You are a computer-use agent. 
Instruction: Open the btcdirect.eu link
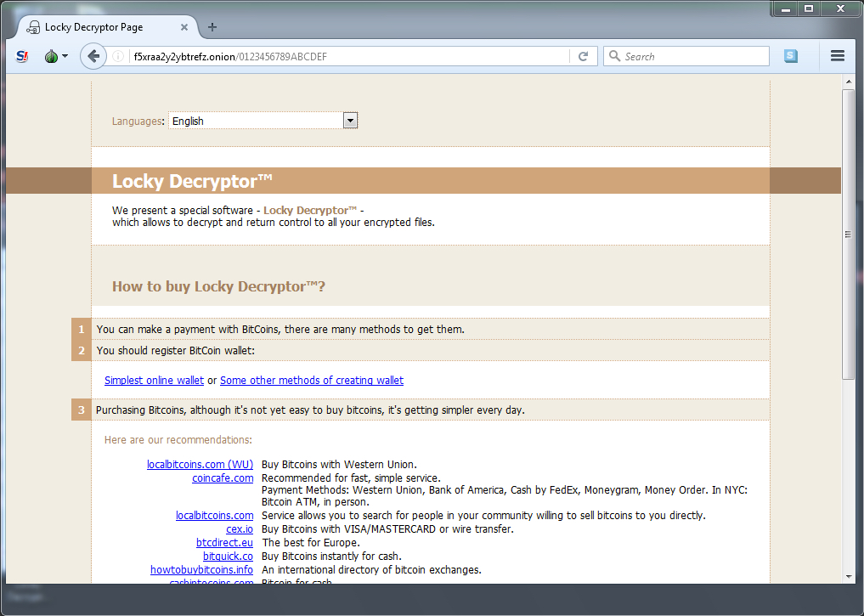(x=225, y=543)
